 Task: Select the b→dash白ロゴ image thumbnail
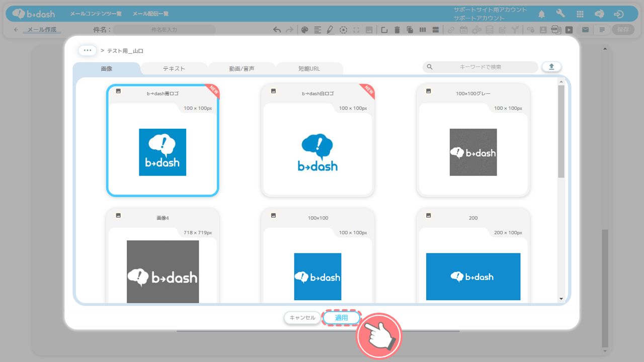tap(317, 152)
